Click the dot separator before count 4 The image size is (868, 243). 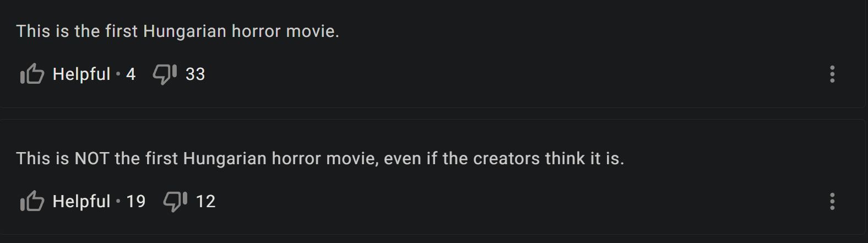click(118, 74)
